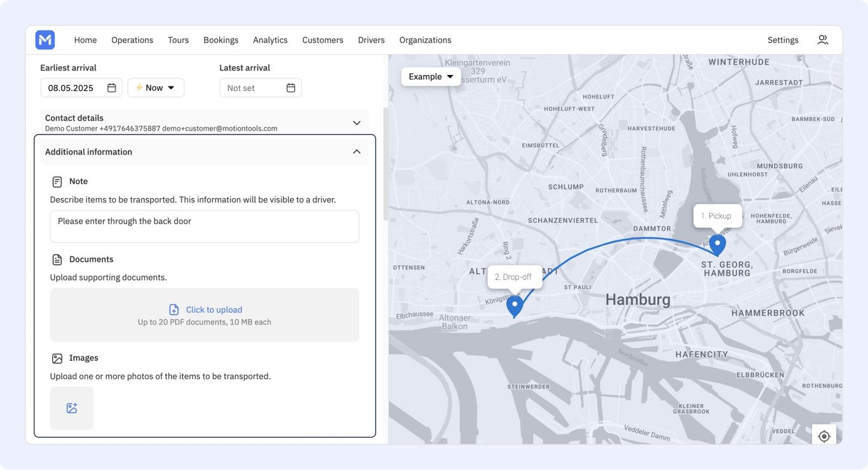Click the 1. Pickup map label
This screenshot has height=470, width=868.
[x=717, y=216]
